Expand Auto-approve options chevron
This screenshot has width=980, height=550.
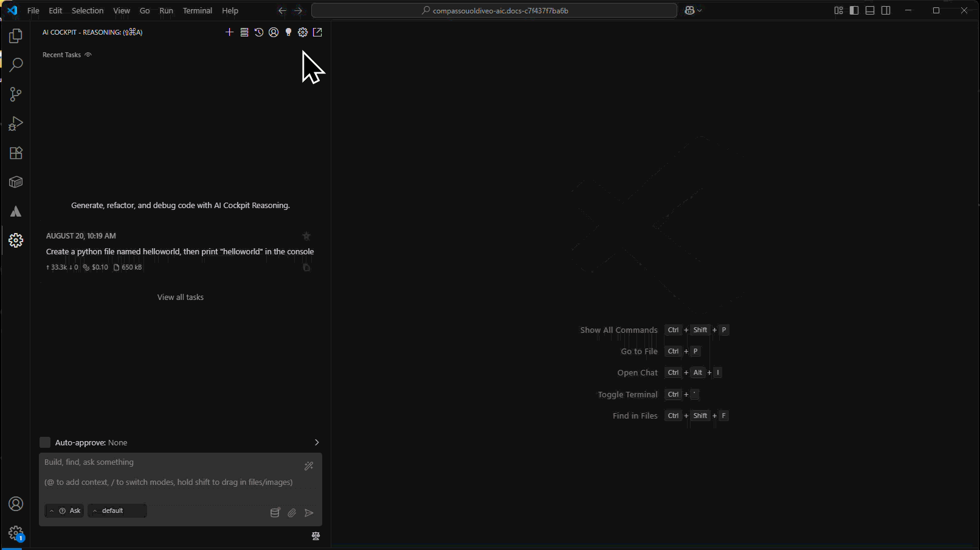316,442
